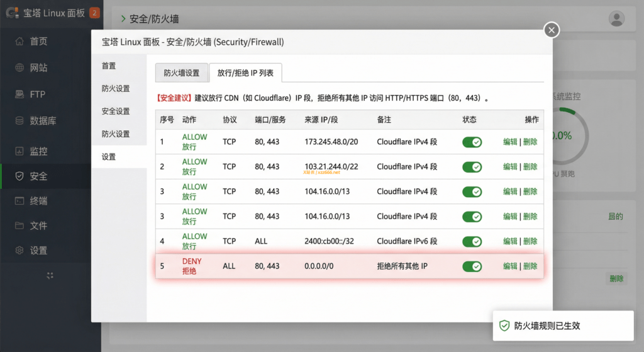Click the 宝塔 panel logo icon
The width and height of the screenshot is (644, 352).
[13, 13]
